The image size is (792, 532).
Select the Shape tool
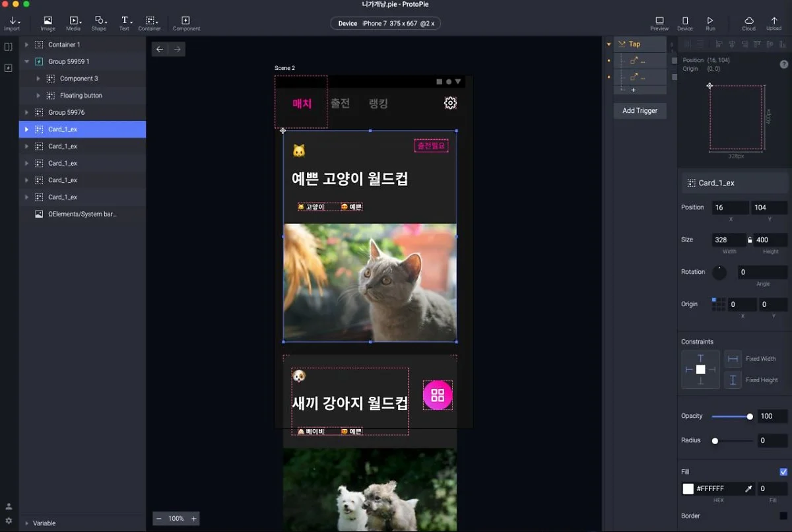(99, 24)
